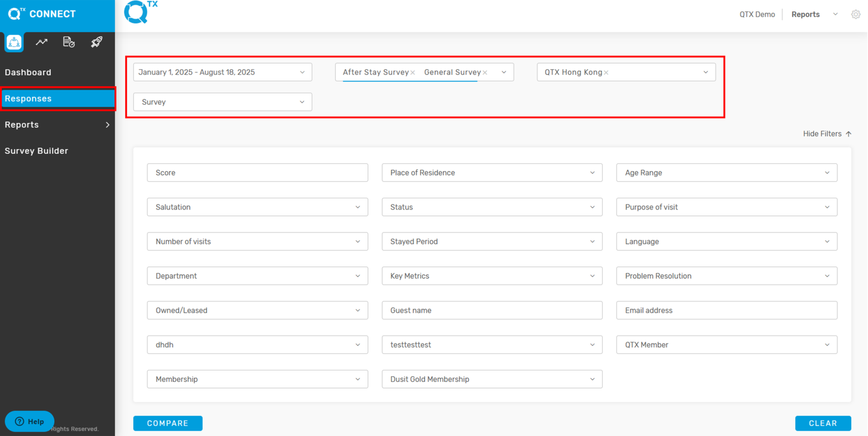
Task: Collapse filters with Hide Filters
Action: click(x=827, y=134)
